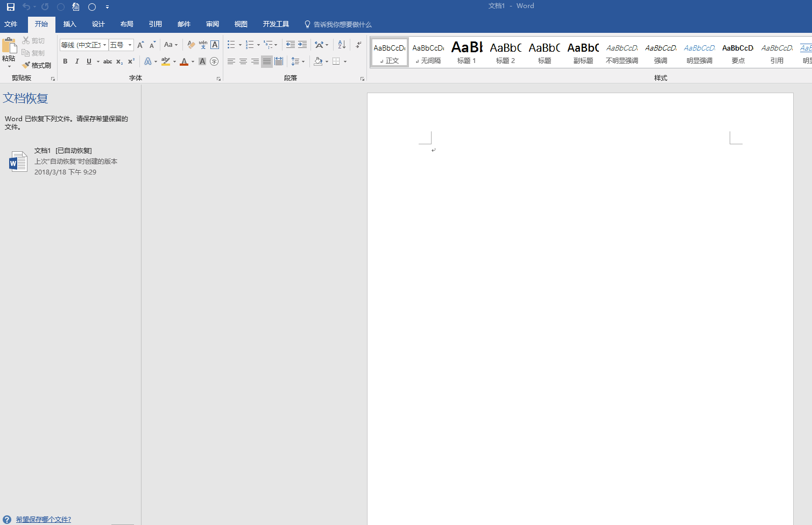This screenshot has height=525, width=812.
Task: Apply red Font Color with the A icon
Action: [184, 61]
